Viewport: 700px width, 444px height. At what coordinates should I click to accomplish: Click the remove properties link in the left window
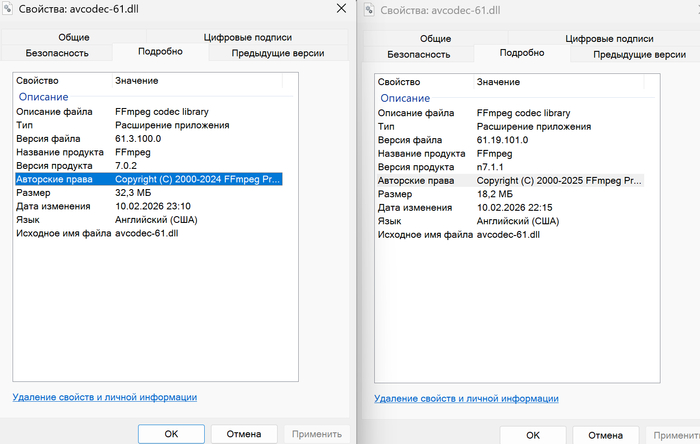(104, 397)
